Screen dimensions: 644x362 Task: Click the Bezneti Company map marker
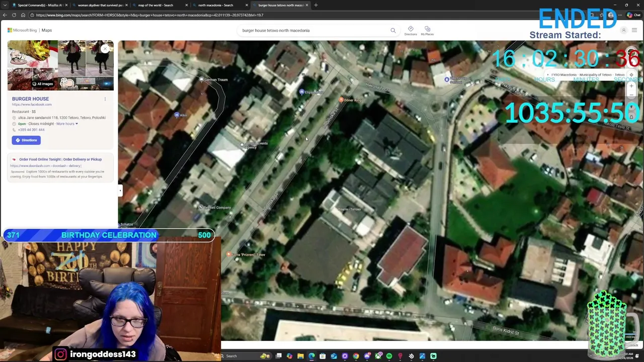[x=200, y=207]
